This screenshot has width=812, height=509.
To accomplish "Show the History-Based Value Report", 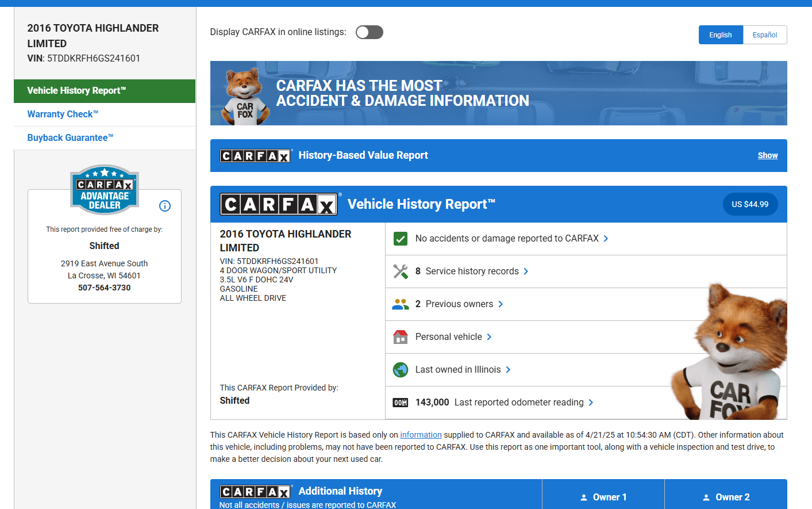I will tap(767, 155).
